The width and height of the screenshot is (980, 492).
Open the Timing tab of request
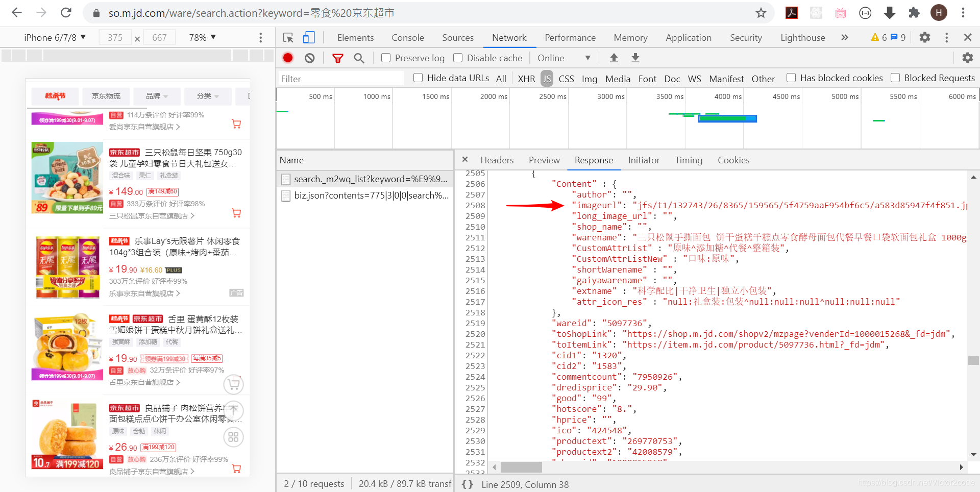pos(689,160)
